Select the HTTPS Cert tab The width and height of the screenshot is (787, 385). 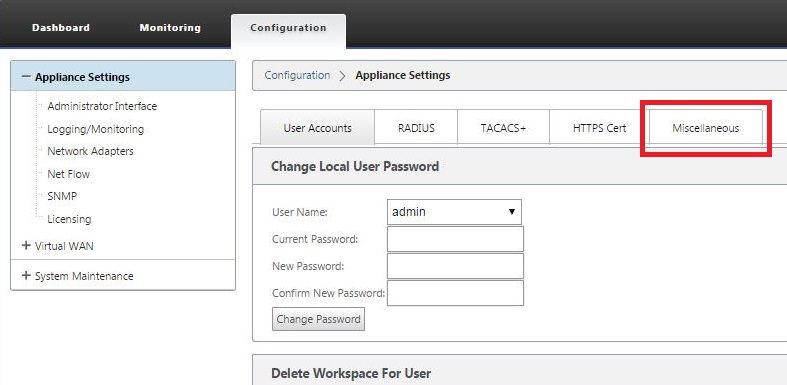tap(599, 128)
